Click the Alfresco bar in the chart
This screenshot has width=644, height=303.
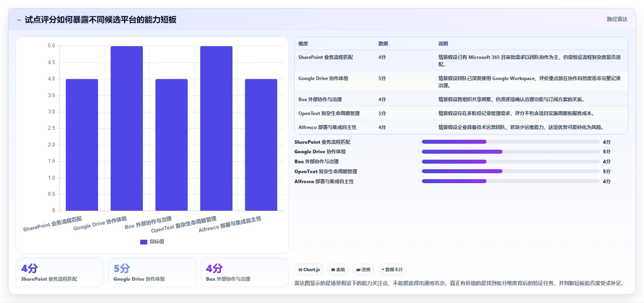click(261, 145)
